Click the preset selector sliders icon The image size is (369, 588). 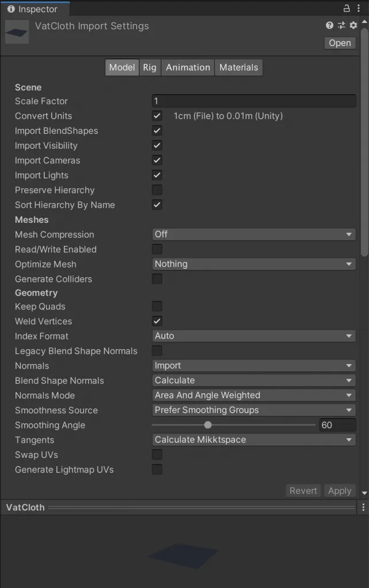tap(341, 25)
